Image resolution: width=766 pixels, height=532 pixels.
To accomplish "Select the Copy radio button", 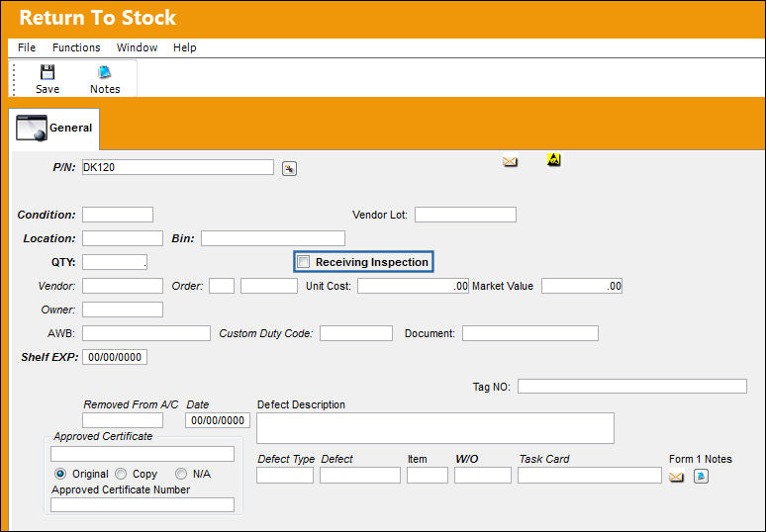I will pyautogui.click(x=121, y=474).
